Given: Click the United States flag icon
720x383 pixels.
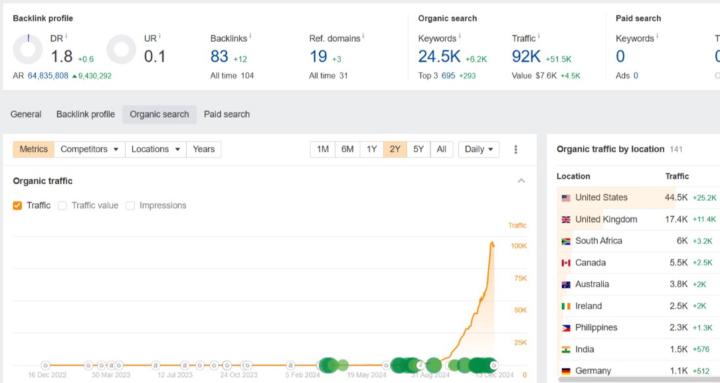Looking at the screenshot, I should point(566,198).
